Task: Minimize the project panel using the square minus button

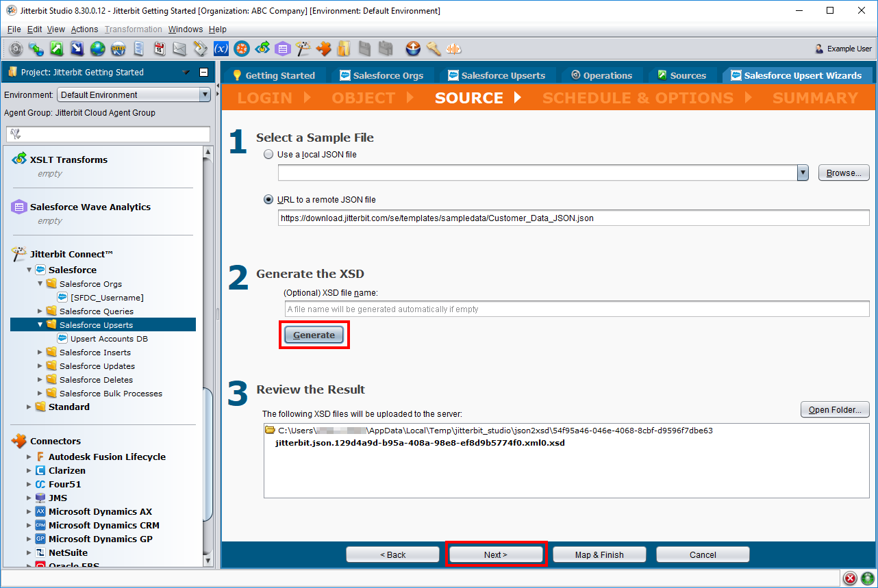Action: click(x=203, y=73)
